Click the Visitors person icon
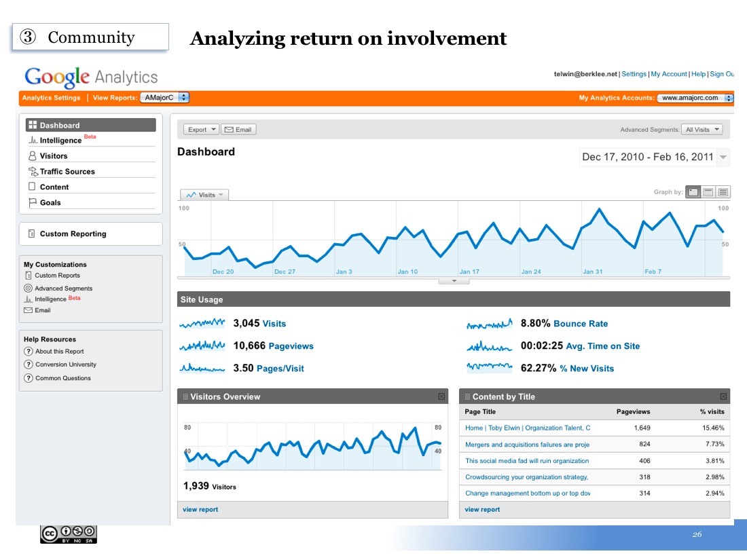The width and height of the screenshot is (747, 560). [x=33, y=155]
